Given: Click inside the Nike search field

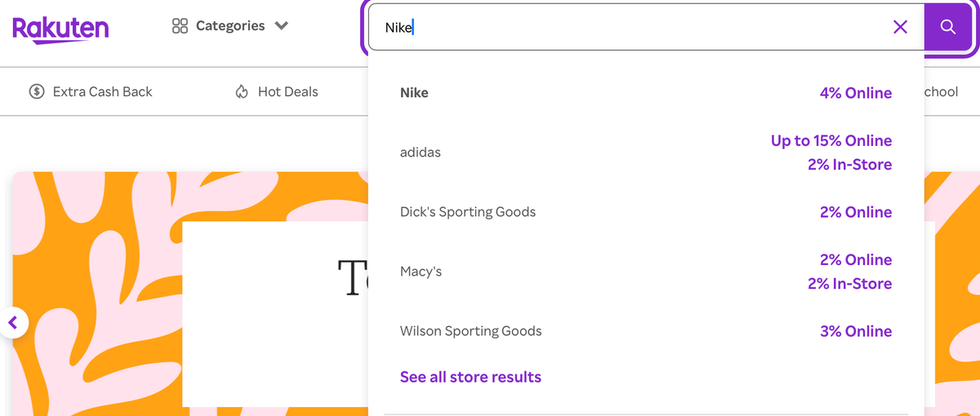Looking at the screenshot, I should (x=637, y=27).
